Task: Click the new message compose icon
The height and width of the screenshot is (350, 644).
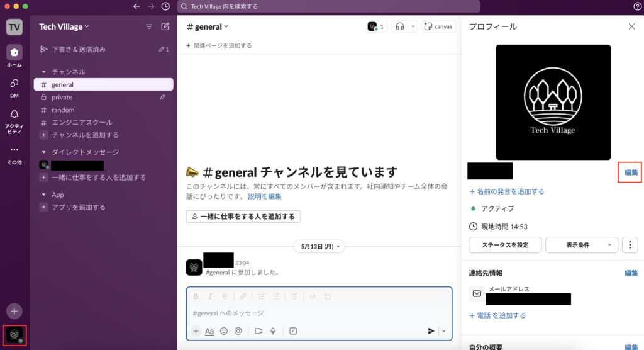Action: [x=165, y=26]
